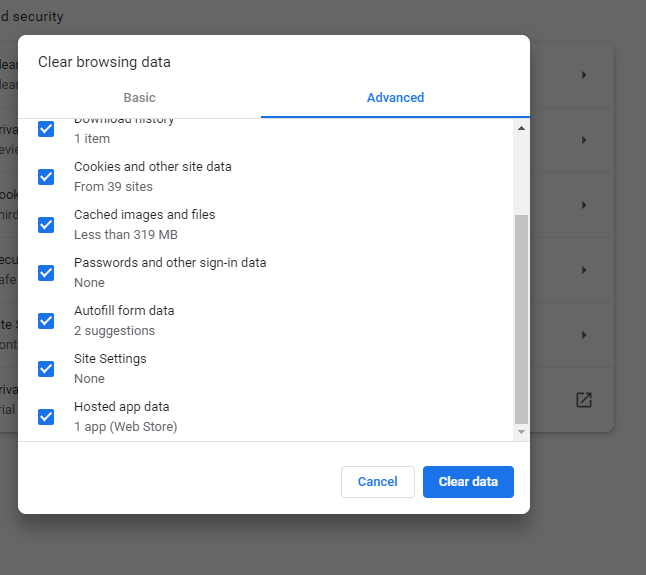Toggle the Site Settings checkbox
Image resolution: width=646 pixels, height=575 pixels.
click(46, 369)
